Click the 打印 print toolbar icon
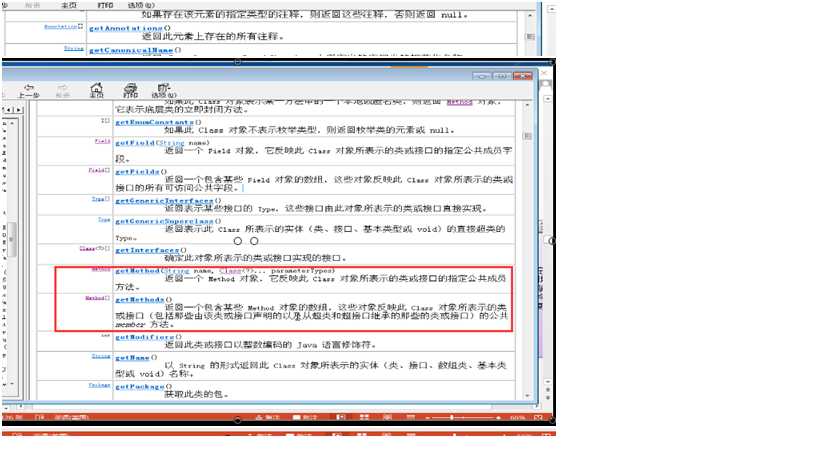 pos(131,90)
